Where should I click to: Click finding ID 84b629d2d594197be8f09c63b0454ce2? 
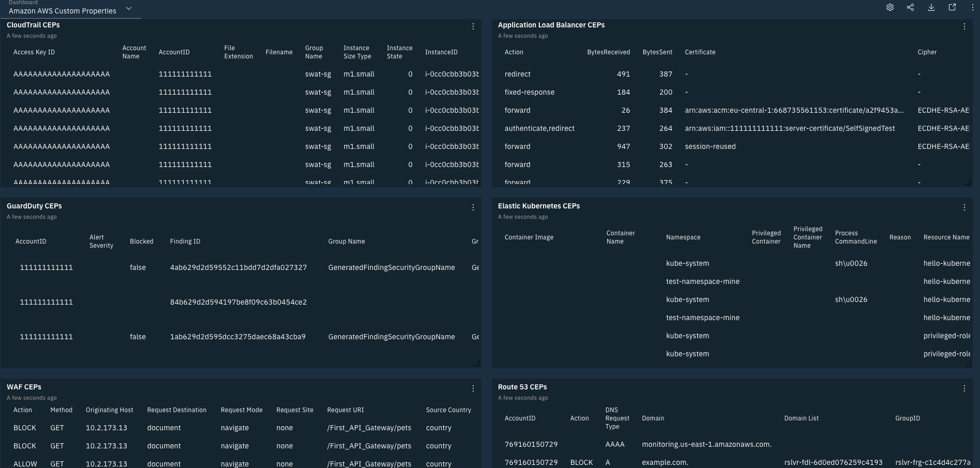(x=238, y=302)
